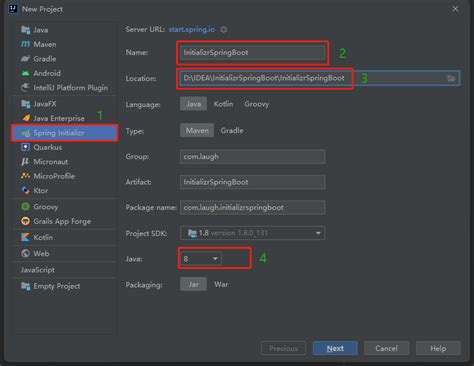
Task: Click the Java Enterprise icon
Action: (x=25, y=118)
